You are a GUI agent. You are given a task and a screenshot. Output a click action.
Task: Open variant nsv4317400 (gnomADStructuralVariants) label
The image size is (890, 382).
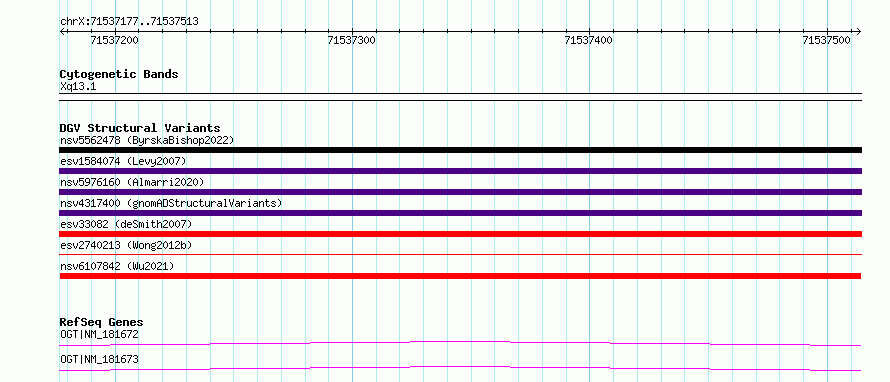(171, 203)
